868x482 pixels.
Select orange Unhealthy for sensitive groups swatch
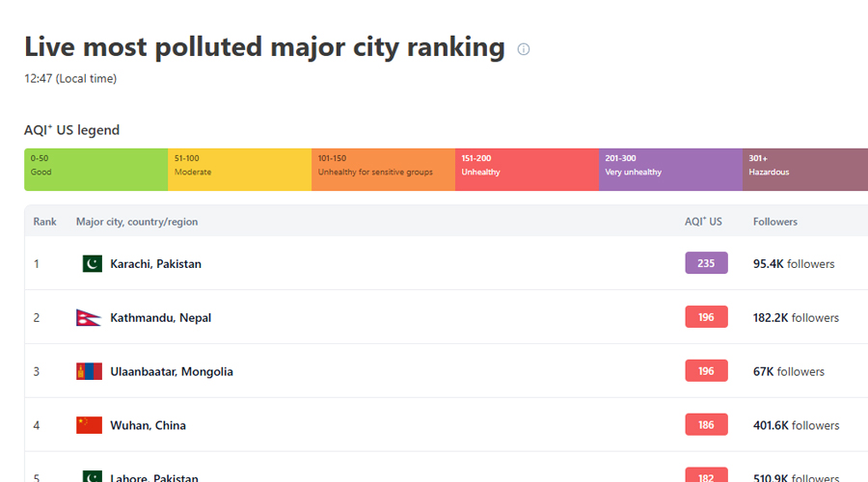(x=383, y=170)
